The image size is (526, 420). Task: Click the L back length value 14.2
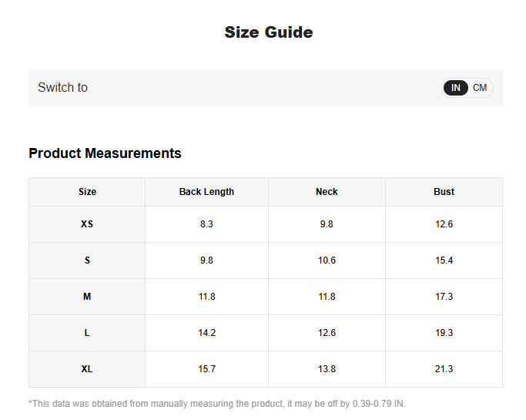coord(206,333)
